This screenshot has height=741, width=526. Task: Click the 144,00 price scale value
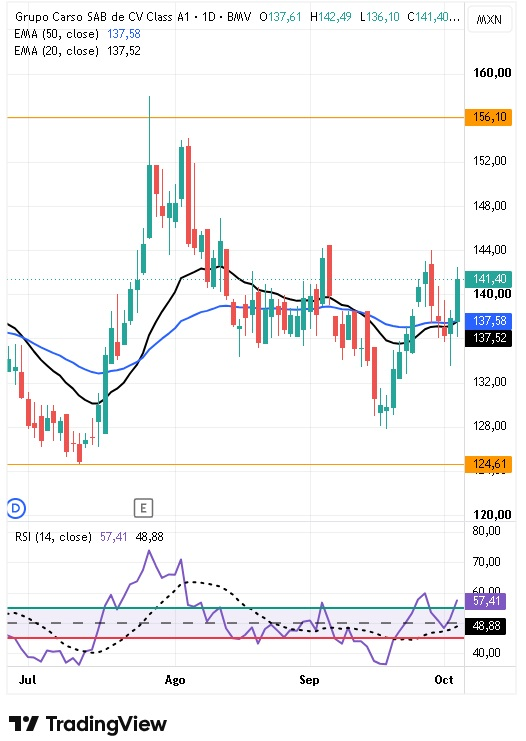490,250
